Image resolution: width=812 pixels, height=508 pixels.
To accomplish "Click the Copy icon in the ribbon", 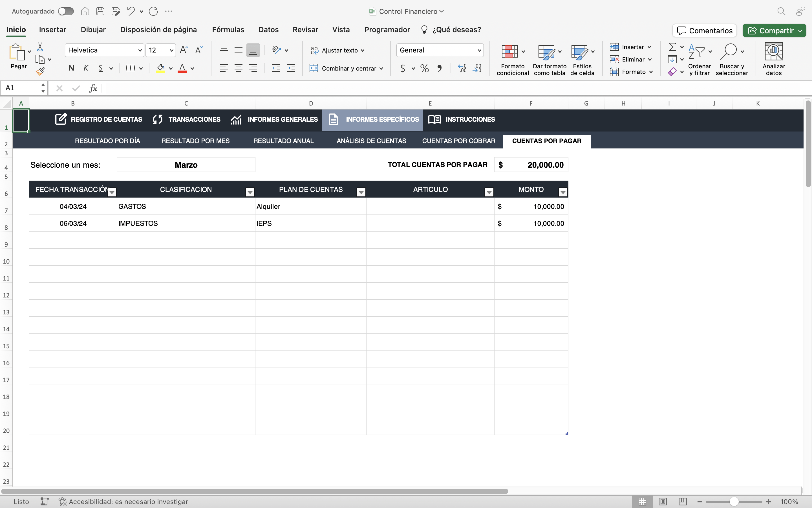I will pyautogui.click(x=40, y=60).
